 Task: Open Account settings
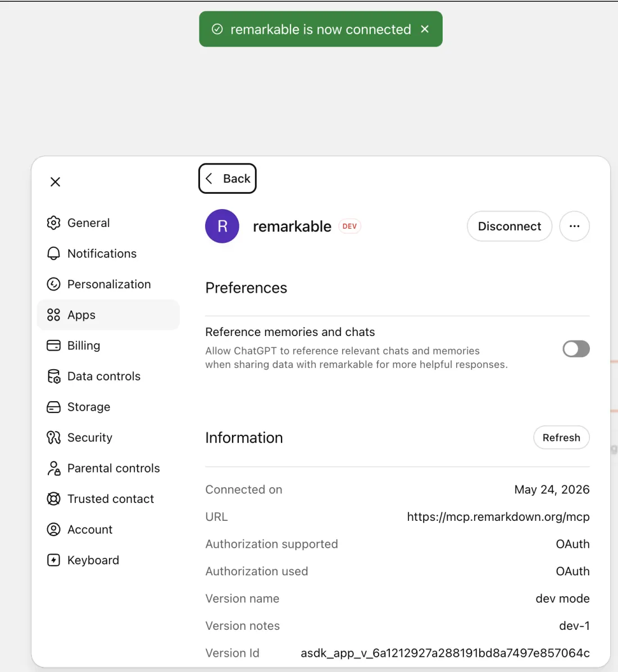tap(108, 530)
